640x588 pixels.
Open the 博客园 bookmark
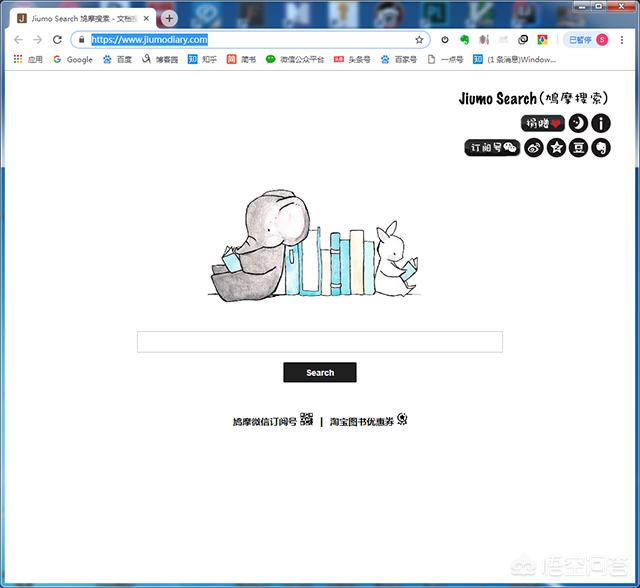point(160,60)
